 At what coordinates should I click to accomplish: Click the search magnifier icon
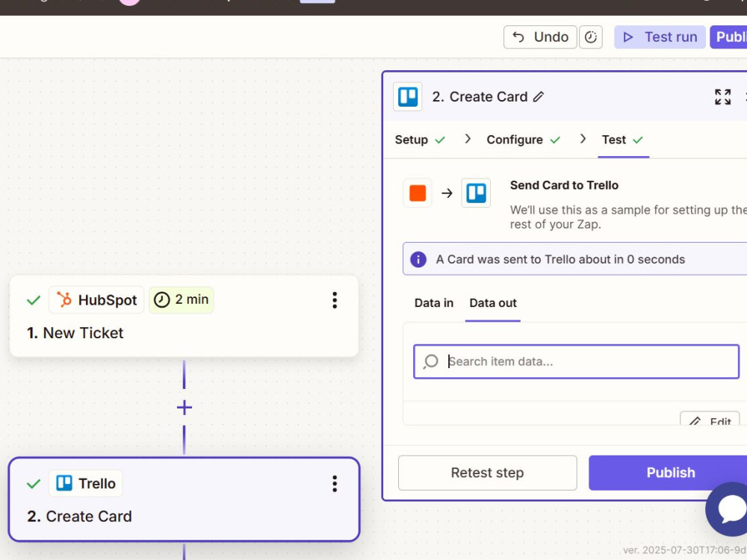click(x=431, y=361)
